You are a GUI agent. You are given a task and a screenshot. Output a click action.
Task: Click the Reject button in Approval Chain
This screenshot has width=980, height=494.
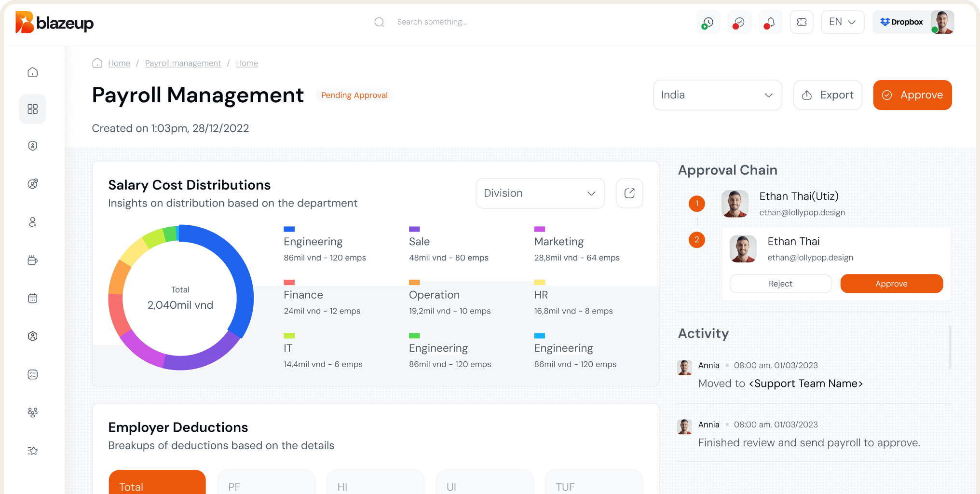pos(780,284)
